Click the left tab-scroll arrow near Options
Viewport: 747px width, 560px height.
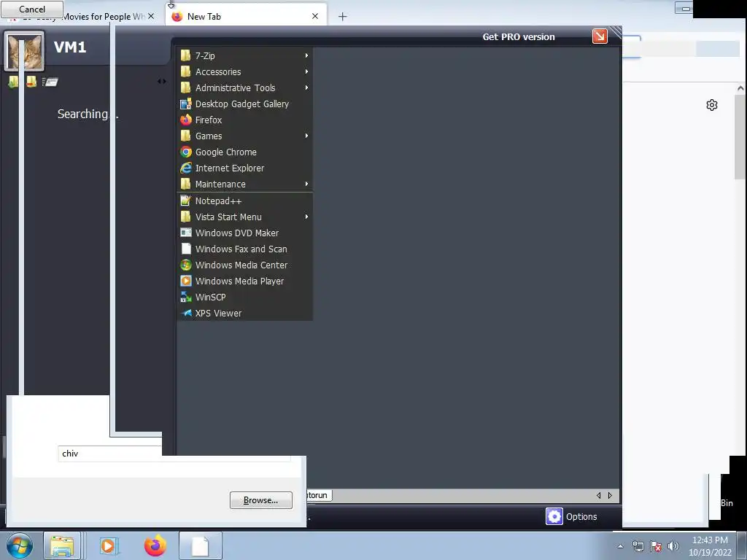coord(598,496)
